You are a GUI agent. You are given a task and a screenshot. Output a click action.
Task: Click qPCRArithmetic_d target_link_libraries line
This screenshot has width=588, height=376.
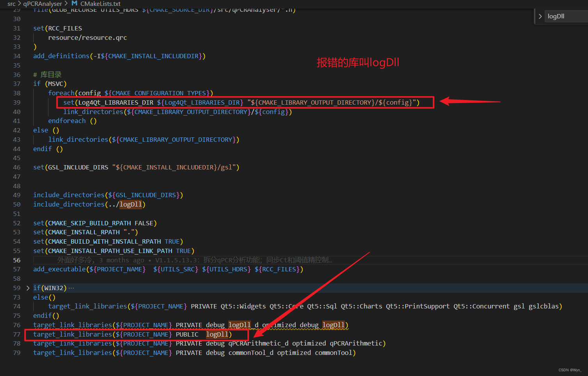tap(210, 343)
